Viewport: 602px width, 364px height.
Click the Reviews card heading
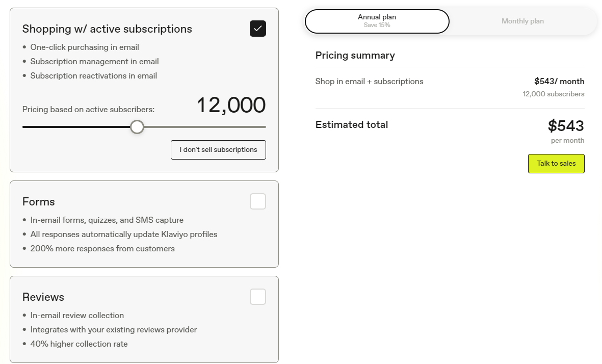click(x=43, y=297)
